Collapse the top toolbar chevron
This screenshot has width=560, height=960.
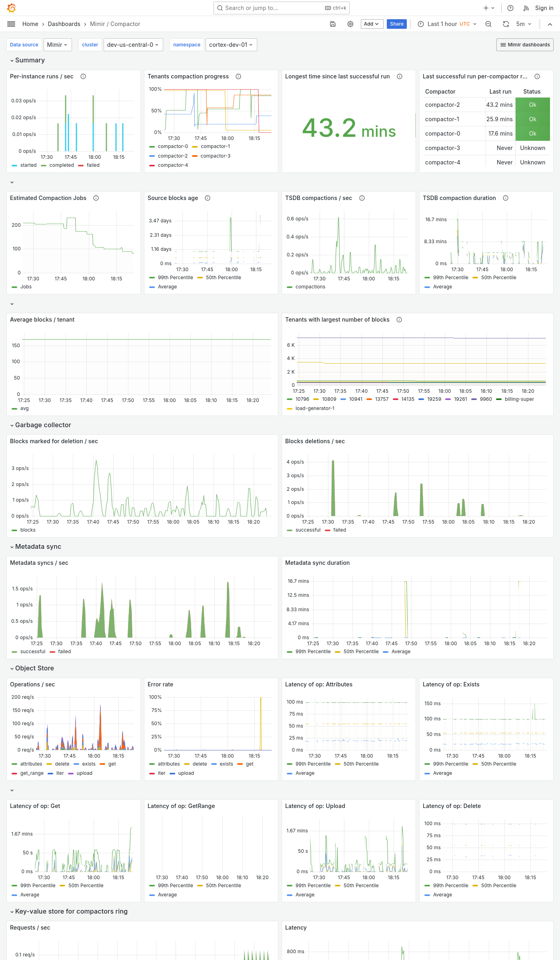[x=550, y=24]
